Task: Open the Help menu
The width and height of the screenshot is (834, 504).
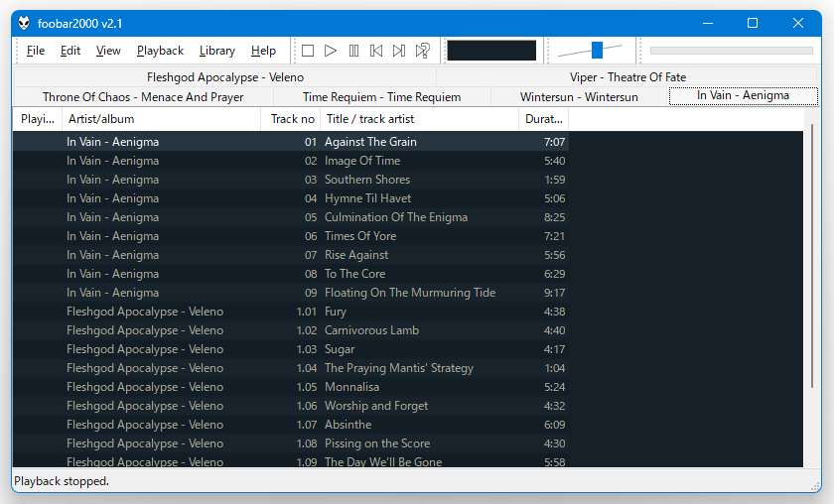Action: 263,51
